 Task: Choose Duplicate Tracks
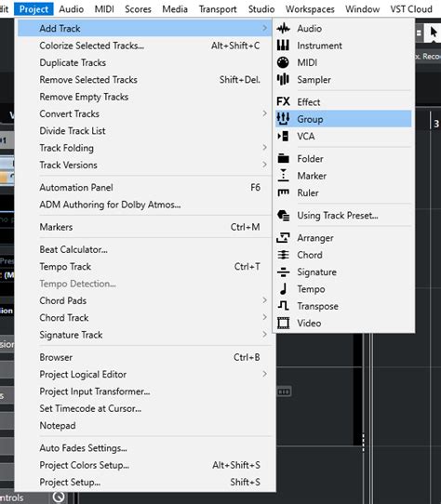click(146, 62)
